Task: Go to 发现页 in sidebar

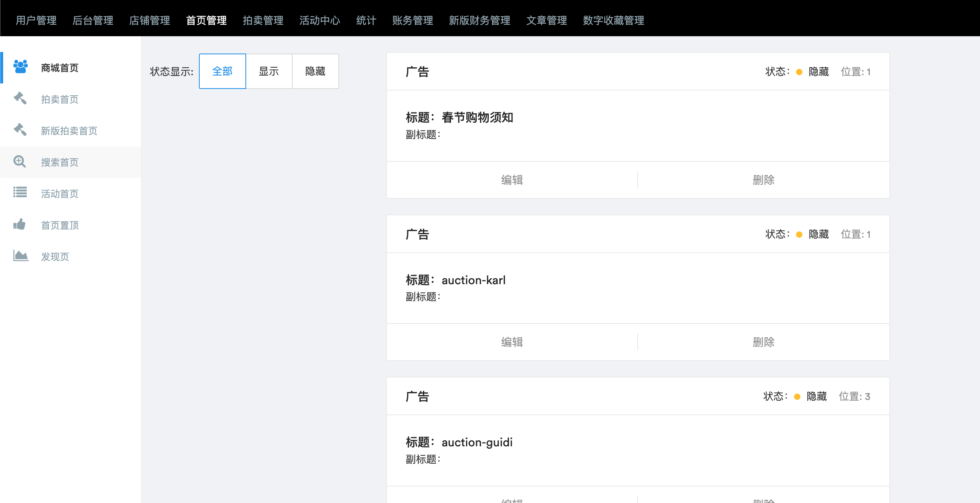Action: click(71, 257)
